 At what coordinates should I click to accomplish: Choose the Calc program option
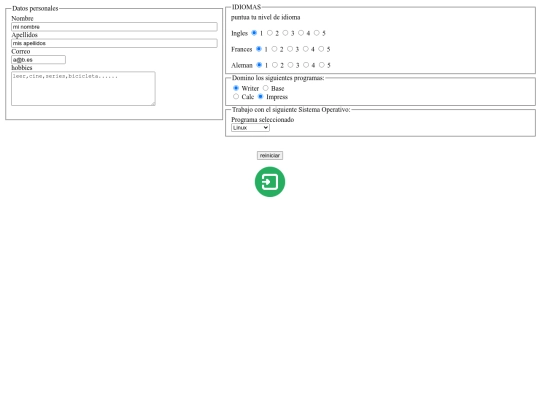tap(236, 96)
